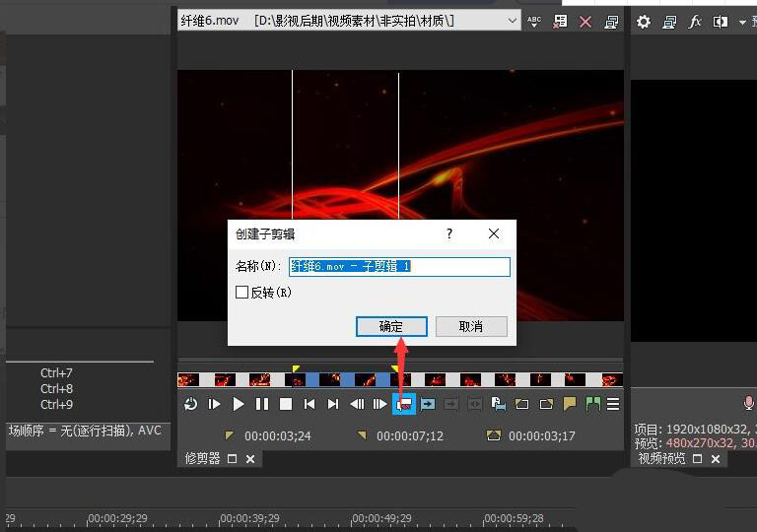Select the 修剪器 (Trimmer) tab
757x532 pixels.
tap(203, 458)
